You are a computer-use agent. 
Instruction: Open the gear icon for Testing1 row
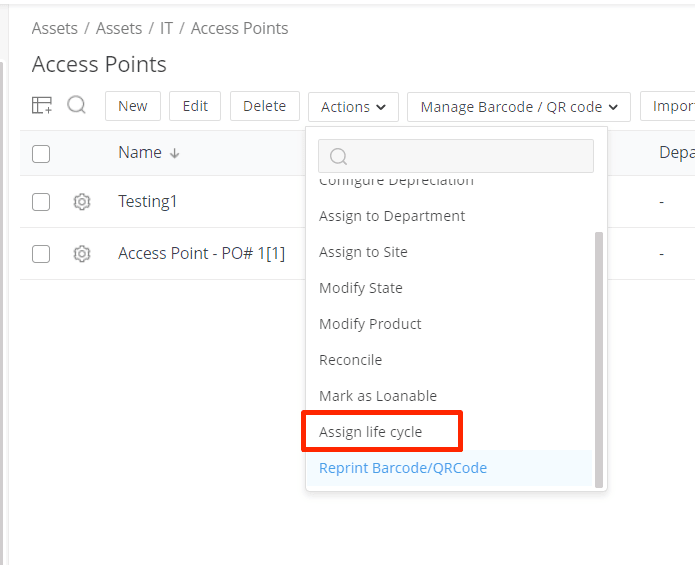coord(82,202)
